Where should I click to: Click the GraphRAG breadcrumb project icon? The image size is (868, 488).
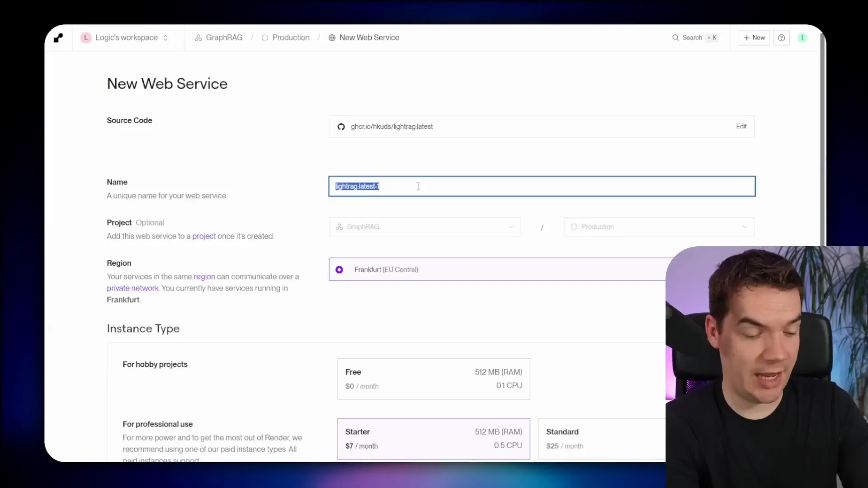(x=198, y=38)
